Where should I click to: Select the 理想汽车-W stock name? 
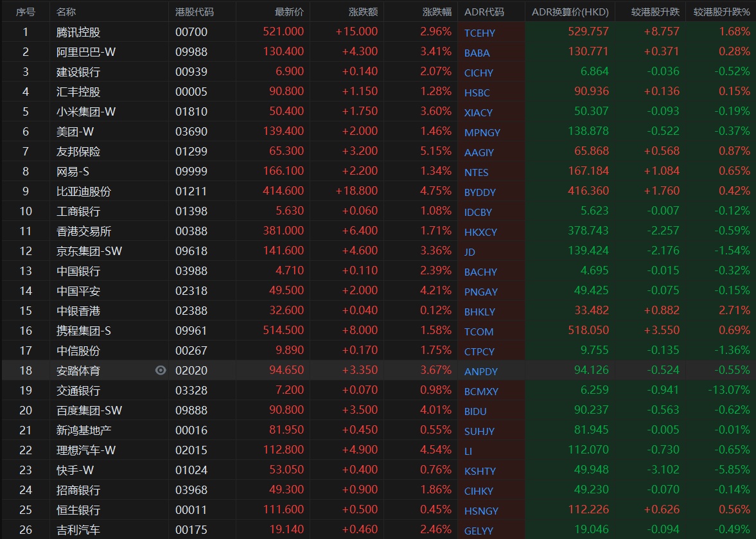tap(86, 450)
